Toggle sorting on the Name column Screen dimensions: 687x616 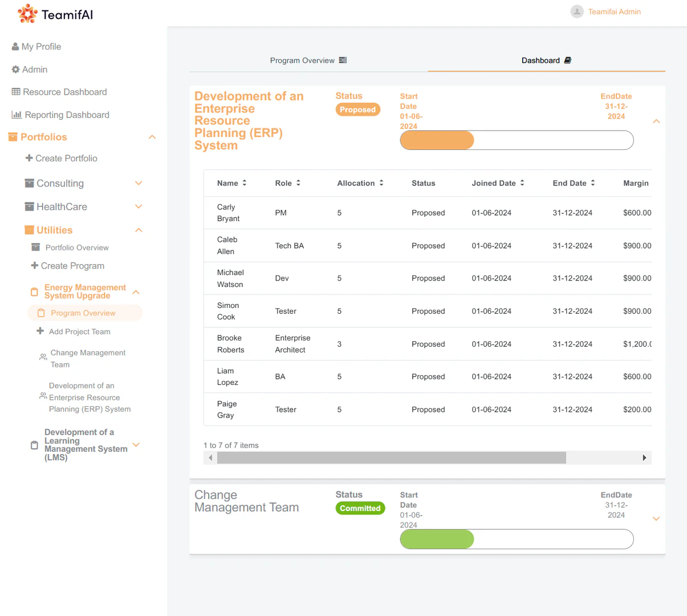point(245,183)
